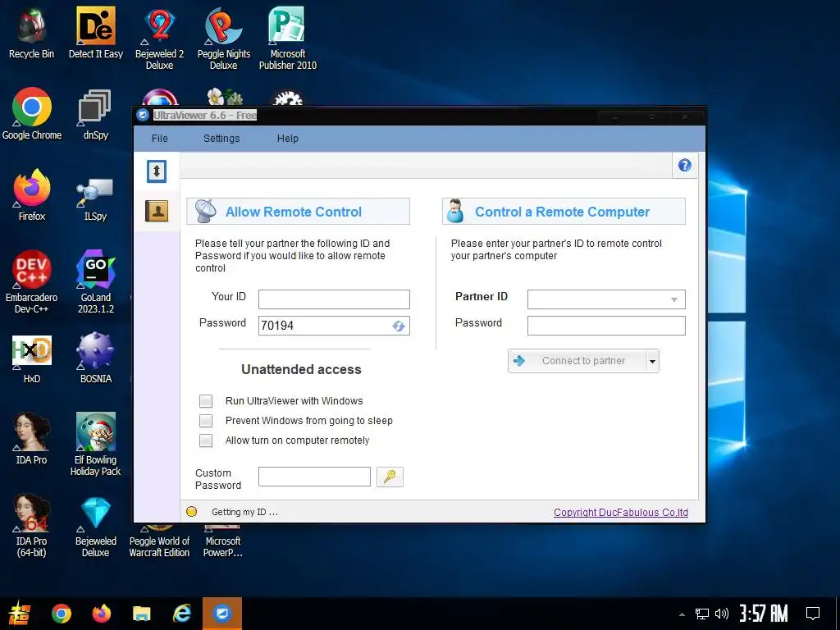
Task: Select the Recycle Bin desktop icon
Action: (x=32, y=33)
